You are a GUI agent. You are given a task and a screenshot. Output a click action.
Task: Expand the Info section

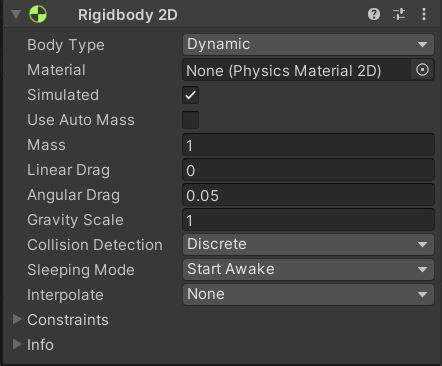(17, 344)
